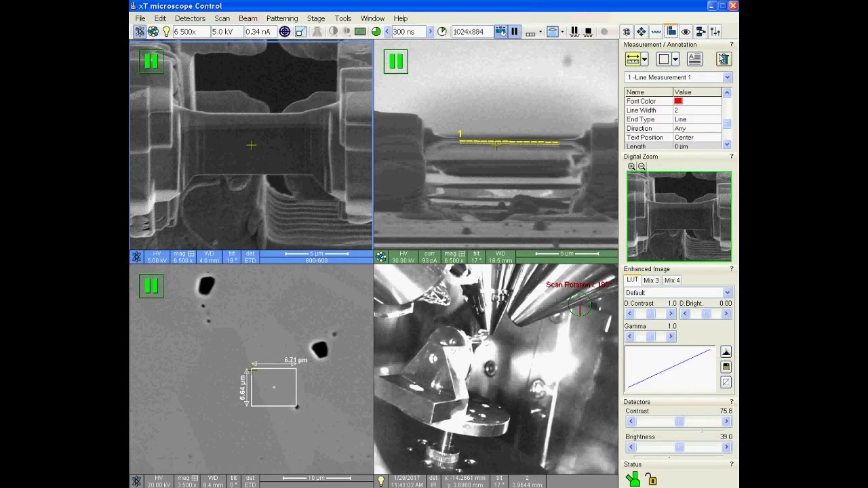Click the patterning pause icon with wavy line
The image size is (868, 488).
click(574, 31)
